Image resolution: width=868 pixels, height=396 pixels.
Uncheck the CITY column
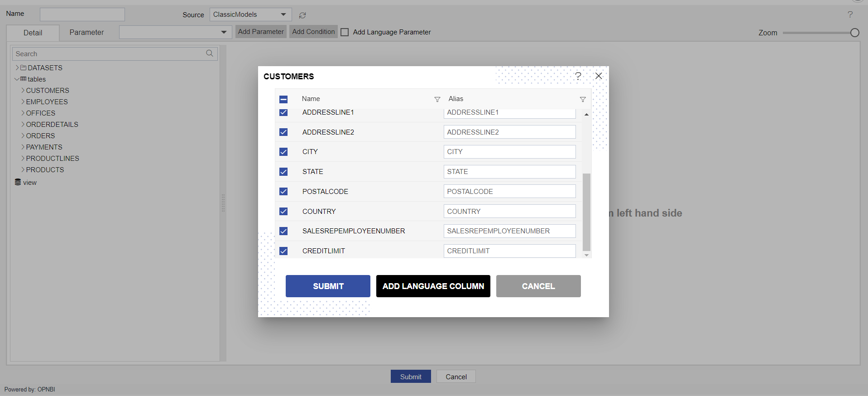pyautogui.click(x=283, y=152)
